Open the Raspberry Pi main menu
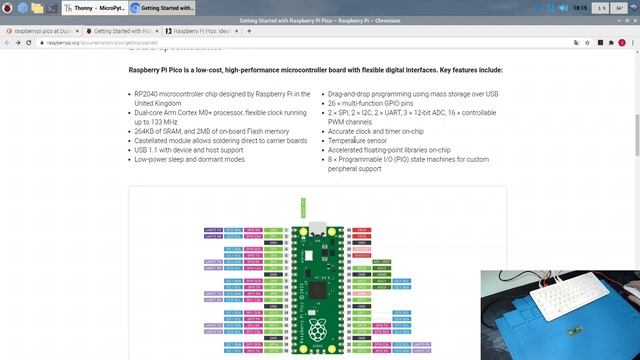Screen dimensions: 640x360 point(7,8)
